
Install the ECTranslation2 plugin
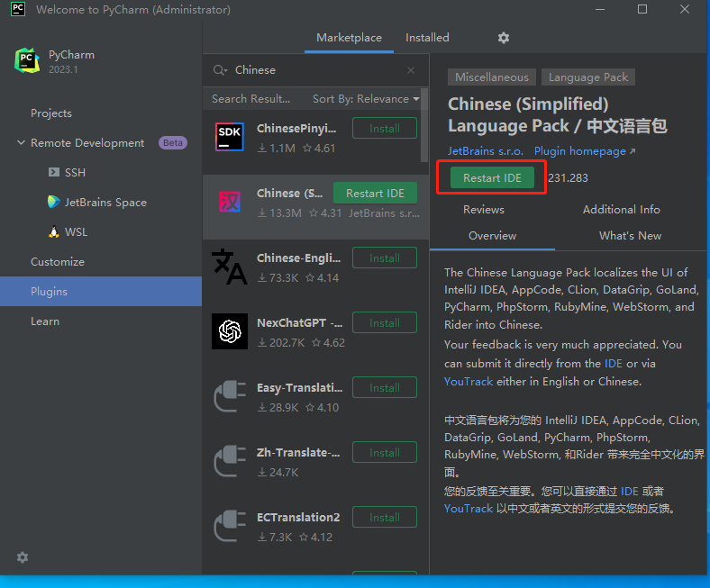pos(385,517)
